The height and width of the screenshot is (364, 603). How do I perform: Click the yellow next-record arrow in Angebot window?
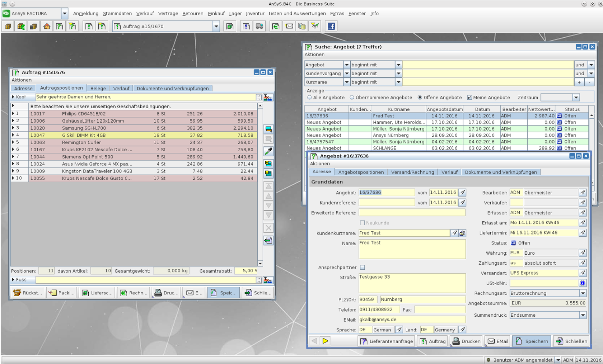click(325, 341)
